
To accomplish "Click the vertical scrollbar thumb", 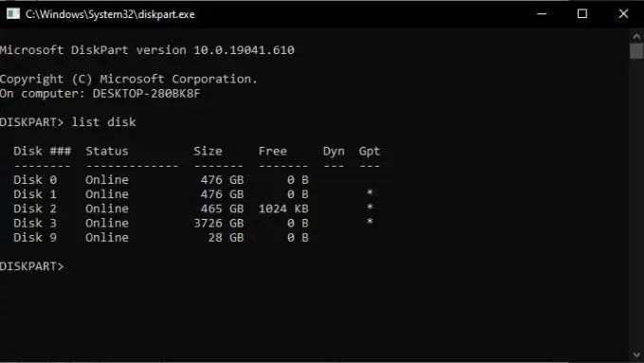I will pyautogui.click(x=636, y=51).
